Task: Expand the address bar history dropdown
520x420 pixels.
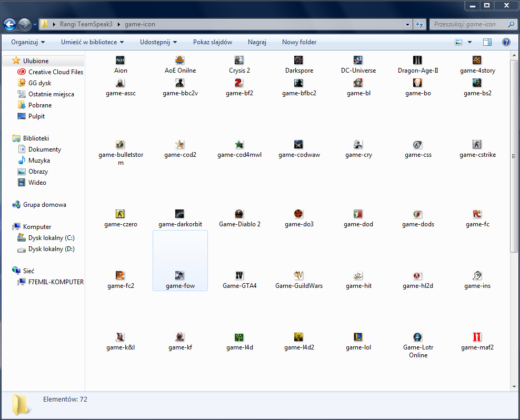Action: (x=407, y=24)
